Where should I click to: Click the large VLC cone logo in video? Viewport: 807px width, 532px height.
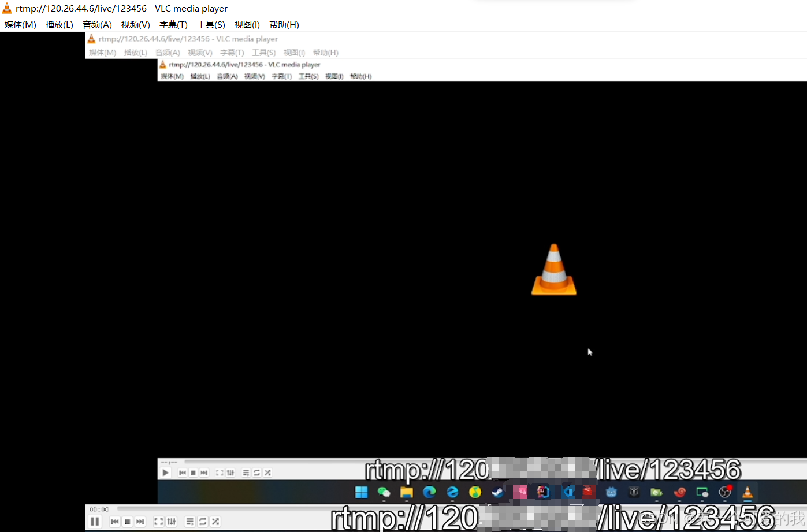[x=554, y=269]
